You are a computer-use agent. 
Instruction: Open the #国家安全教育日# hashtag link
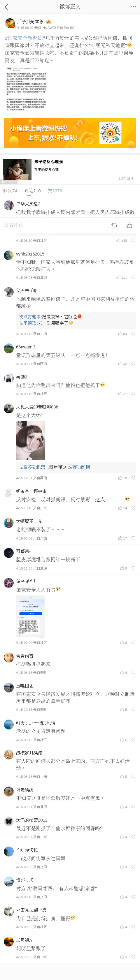tap(24, 38)
